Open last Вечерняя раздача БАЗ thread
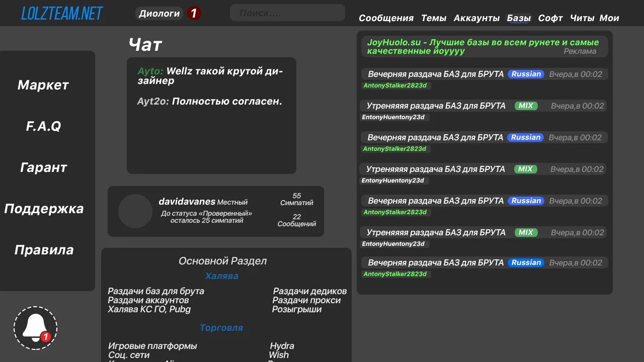Screen dimensions: 644x362 pyautogui.click(x=436, y=262)
